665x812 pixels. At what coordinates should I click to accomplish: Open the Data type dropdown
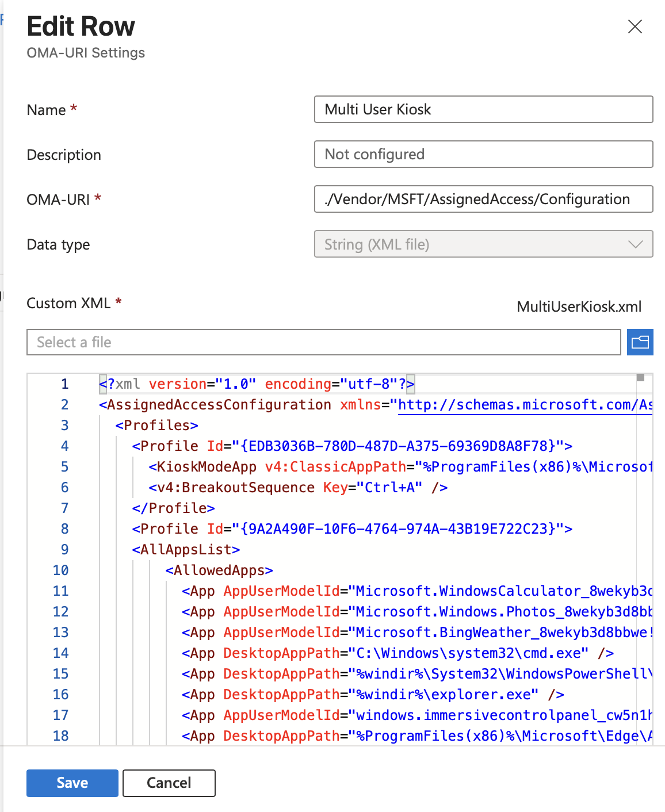483,244
